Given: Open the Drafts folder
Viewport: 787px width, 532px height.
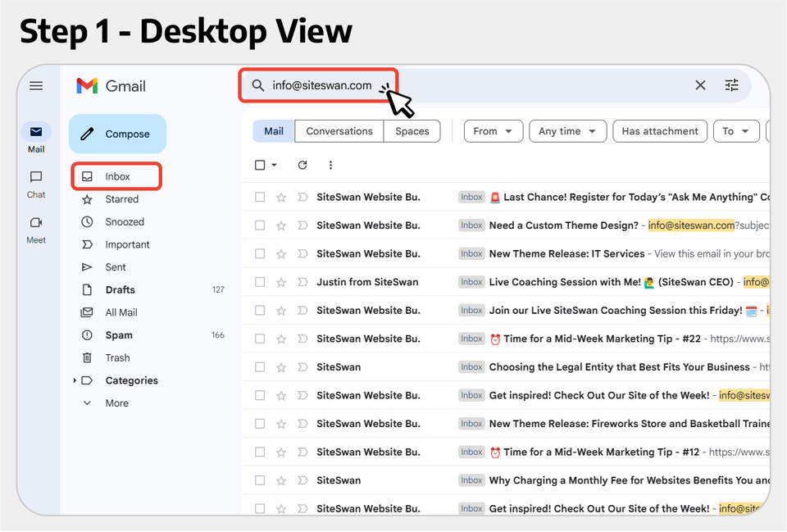Looking at the screenshot, I should (x=120, y=289).
